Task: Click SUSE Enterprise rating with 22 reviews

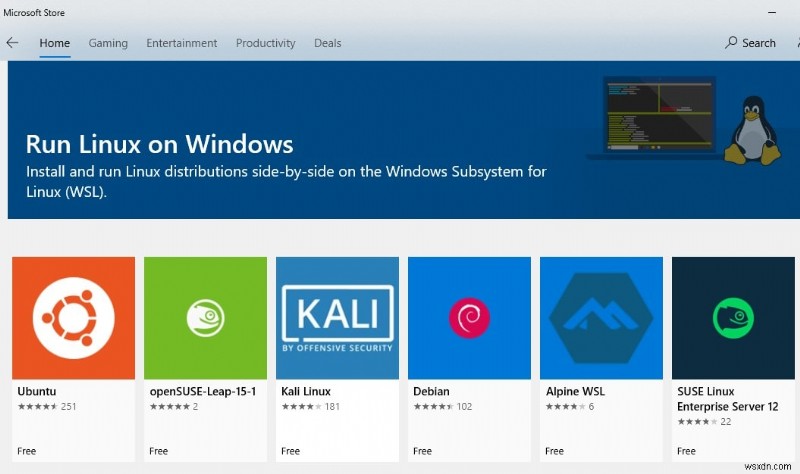Action: (704, 421)
